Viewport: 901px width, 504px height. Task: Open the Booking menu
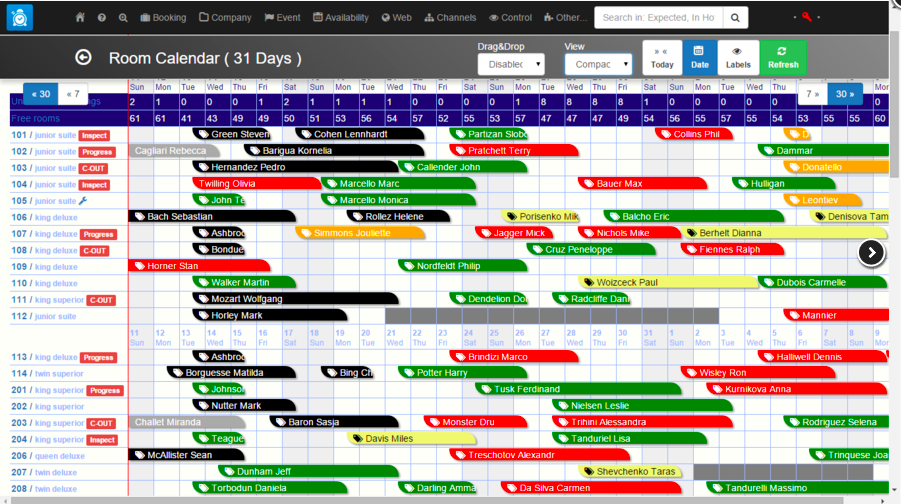click(x=164, y=18)
